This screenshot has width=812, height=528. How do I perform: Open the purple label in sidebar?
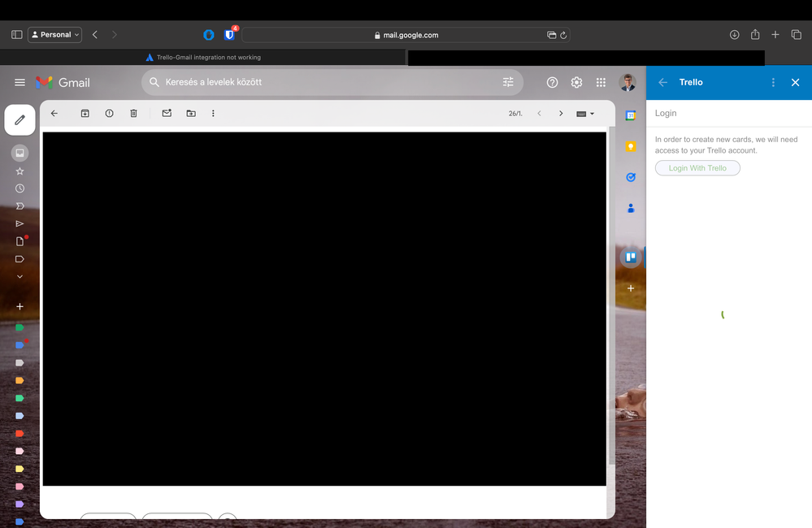coord(20,504)
